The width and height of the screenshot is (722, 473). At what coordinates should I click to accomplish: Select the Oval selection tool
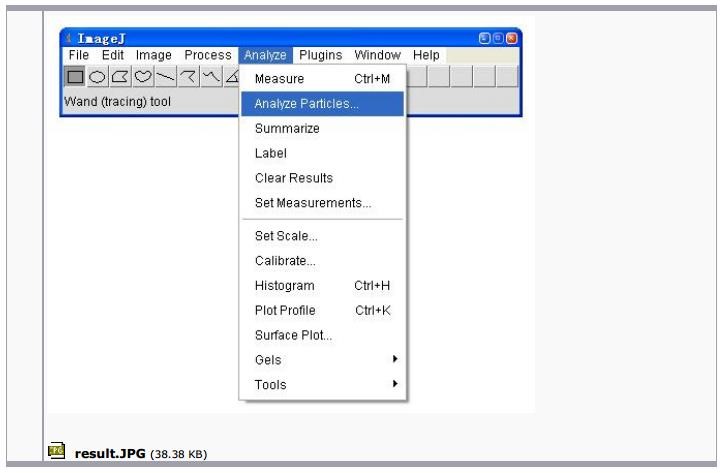97,76
